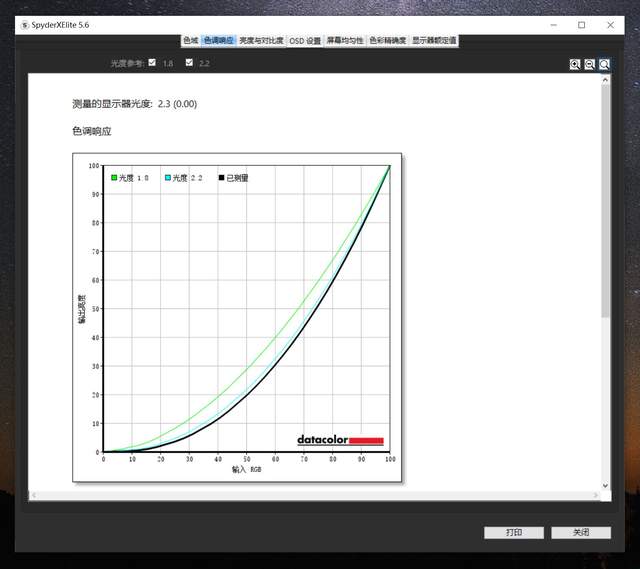Select the 色调响应 tab

pyautogui.click(x=219, y=40)
